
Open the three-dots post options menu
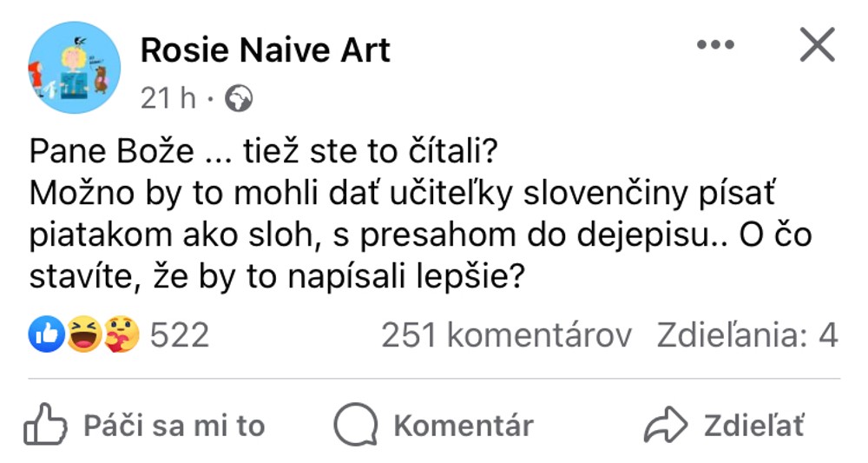pos(715,44)
